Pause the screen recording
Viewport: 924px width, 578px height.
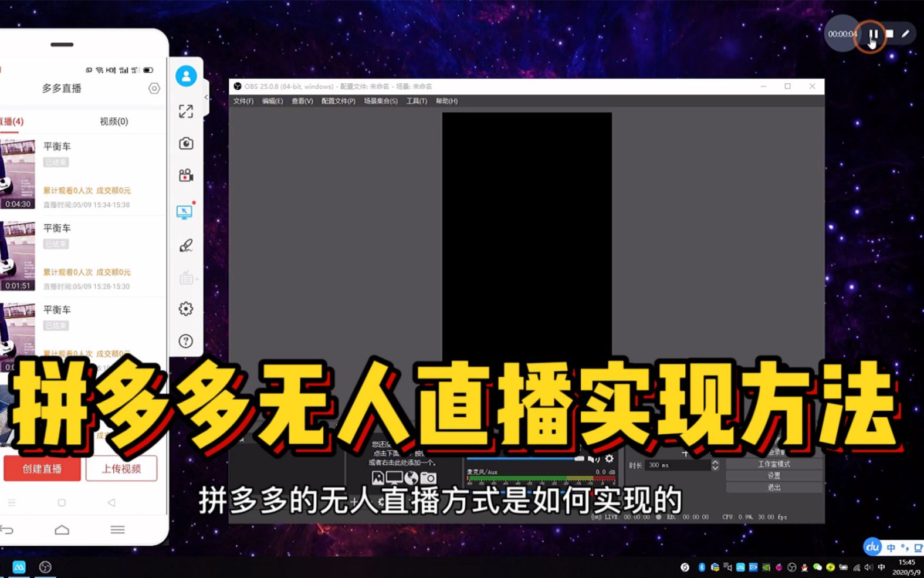873,34
